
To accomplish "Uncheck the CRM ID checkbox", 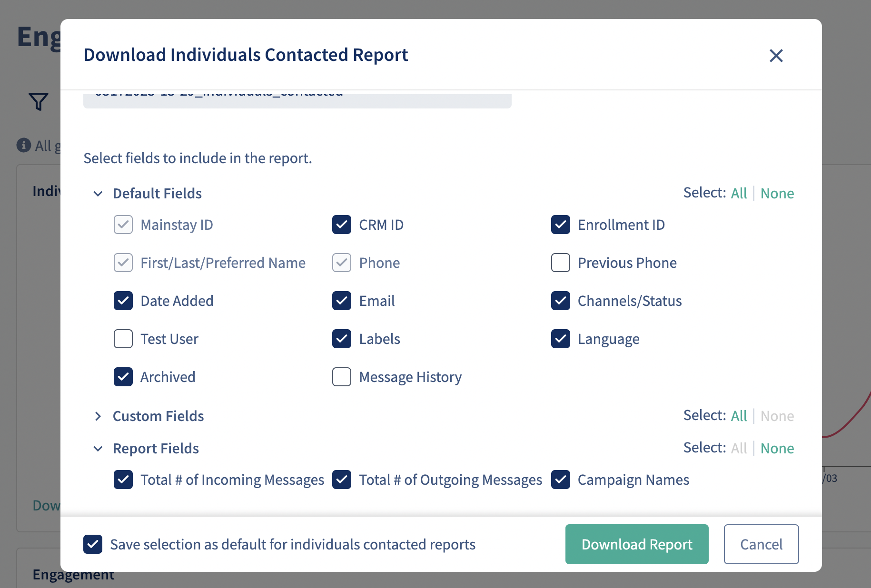I will pyautogui.click(x=342, y=225).
